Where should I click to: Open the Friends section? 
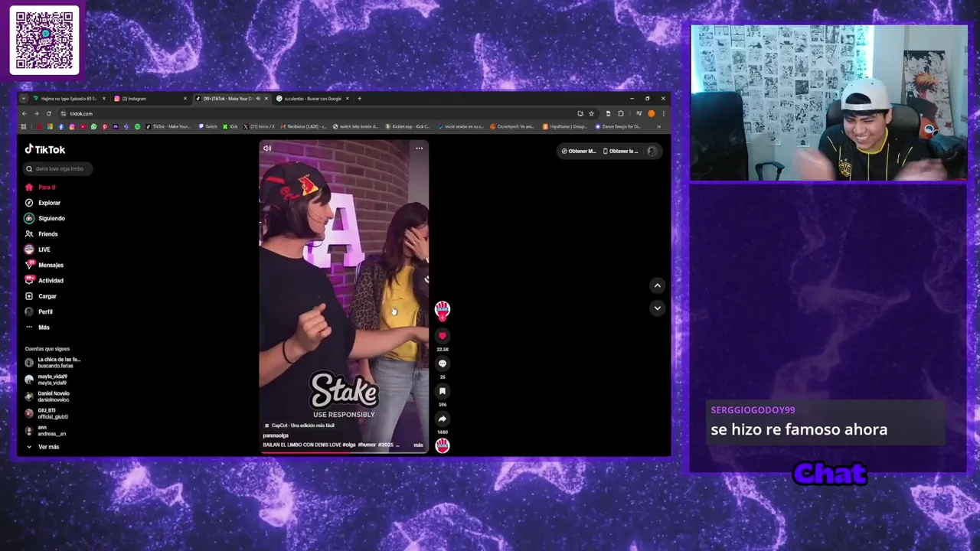[x=41, y=233]
